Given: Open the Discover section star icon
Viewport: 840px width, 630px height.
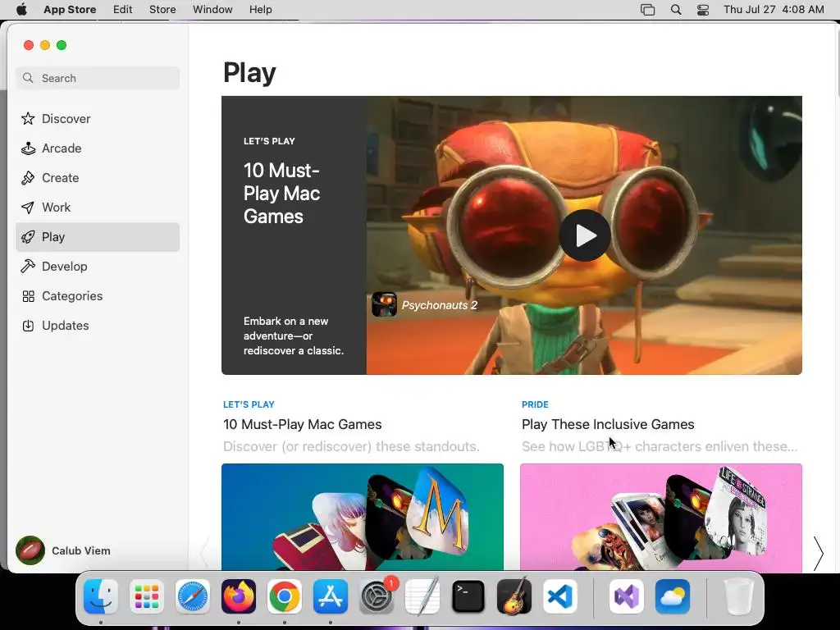Looking at the screenshot, I should click(28, 118).
